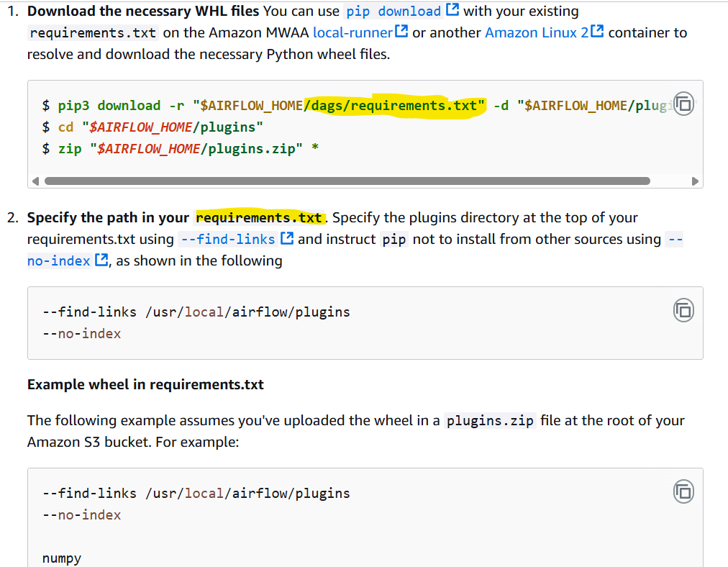Click right arrow of code block scrollbar
Viewport: 728px width, 567px height.
[695, 181]
